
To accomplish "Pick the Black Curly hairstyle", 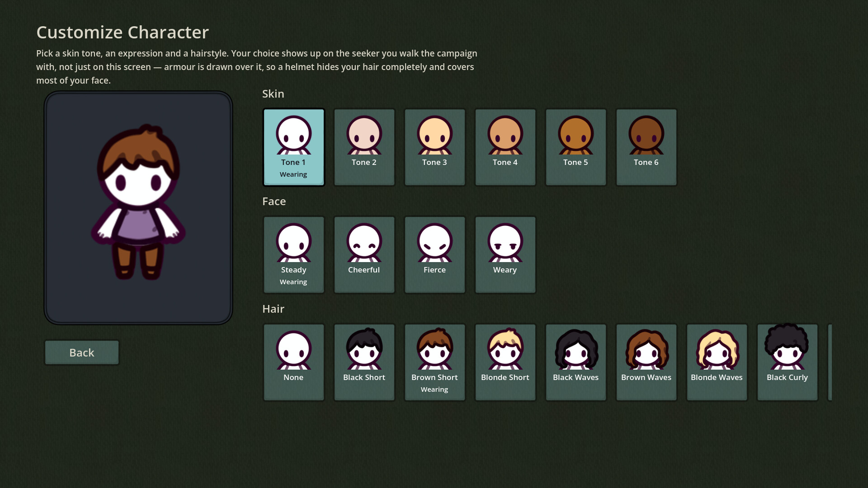I will (x=787, y=362).
